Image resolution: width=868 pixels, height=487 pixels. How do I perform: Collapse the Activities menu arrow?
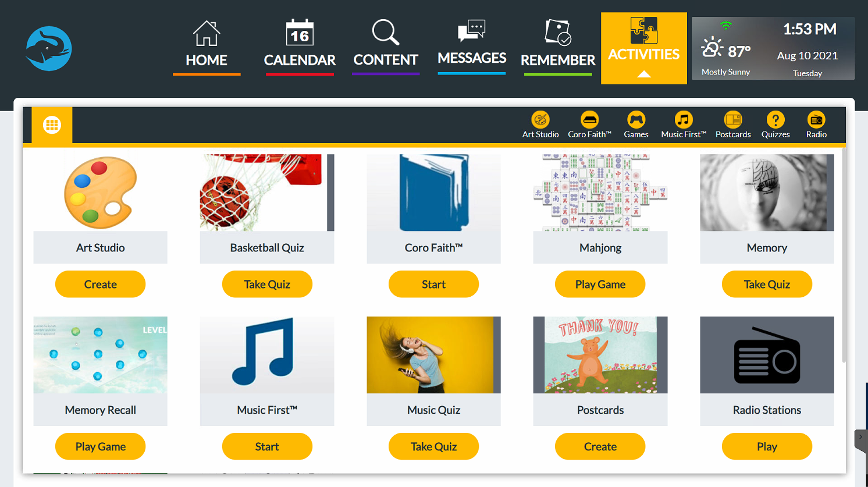click(644, 74)
